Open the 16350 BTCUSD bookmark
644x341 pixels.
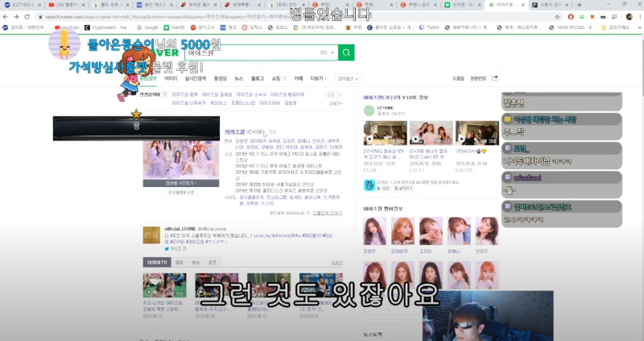point(572,27)
